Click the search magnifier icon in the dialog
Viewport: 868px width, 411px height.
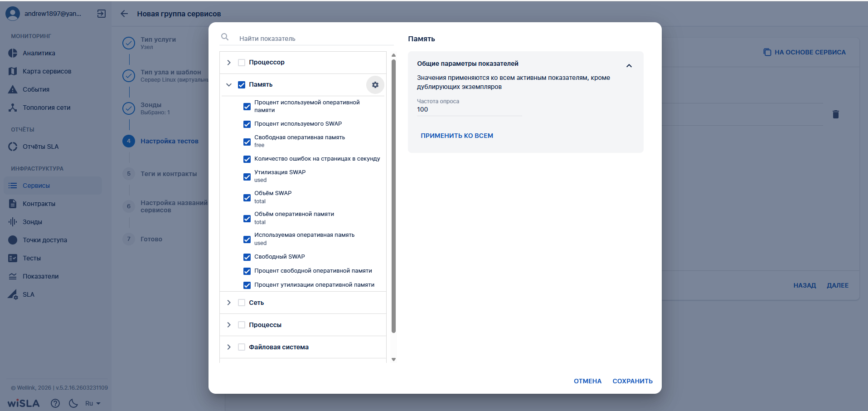225,37
